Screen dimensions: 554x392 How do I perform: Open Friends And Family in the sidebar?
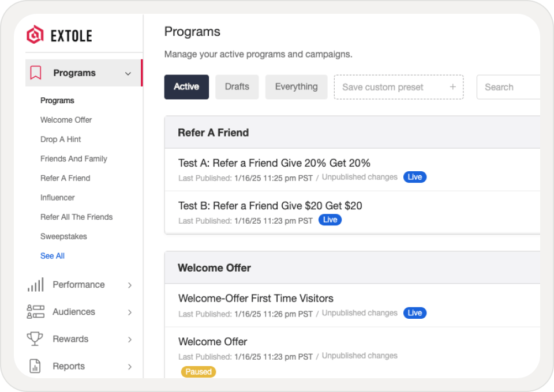(x=73, y=159)
